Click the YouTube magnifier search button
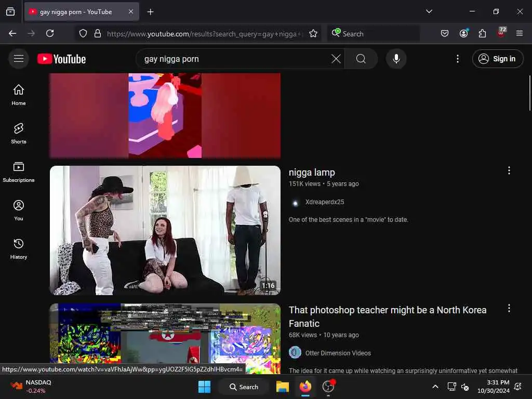The image size is (532, 399). pos(361,59)
